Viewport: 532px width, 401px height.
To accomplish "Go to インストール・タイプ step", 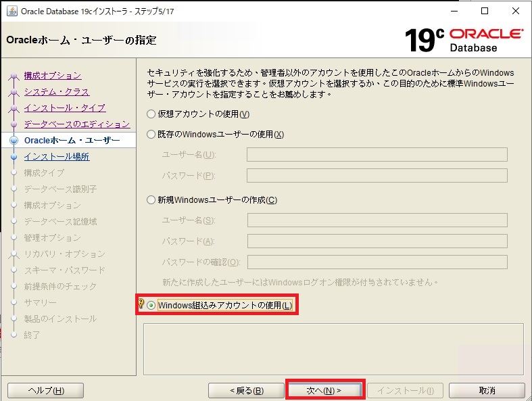I will click(65, 108).
